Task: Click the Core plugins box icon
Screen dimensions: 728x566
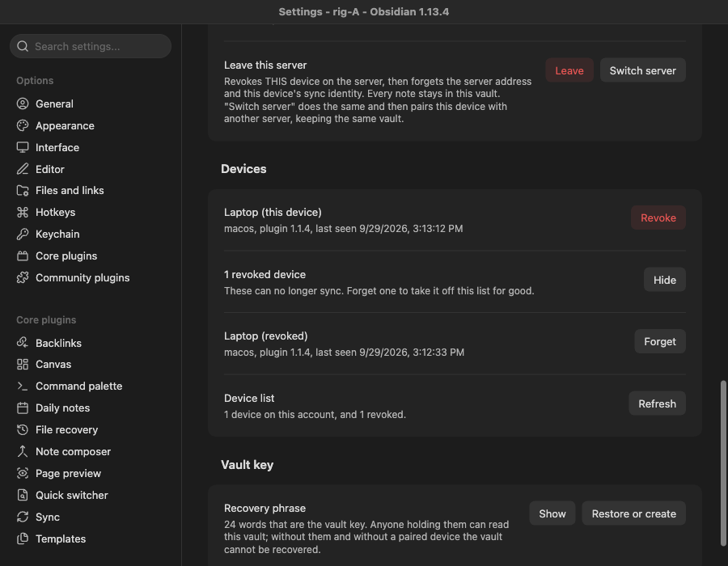Action: tap(23, 256)
